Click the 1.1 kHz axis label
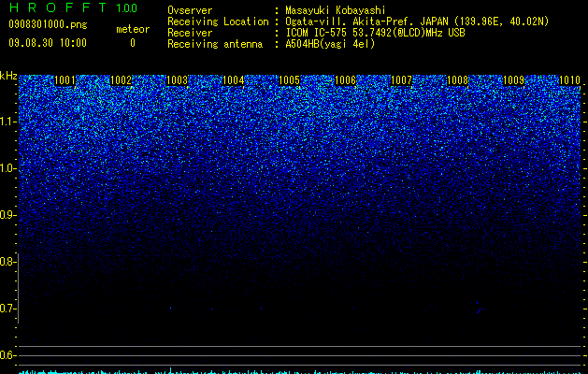 (7, 122)
